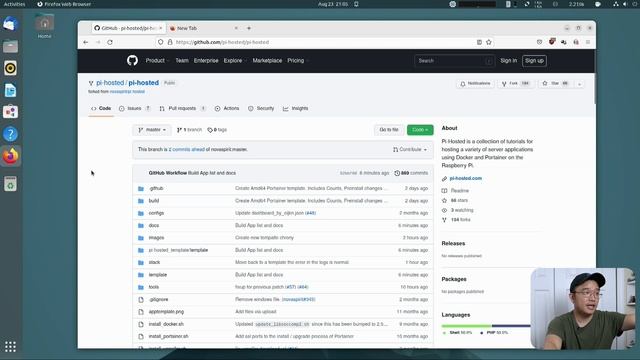Bookmark page with star icon in address bar
640x360 pixels.
[489, 42]
